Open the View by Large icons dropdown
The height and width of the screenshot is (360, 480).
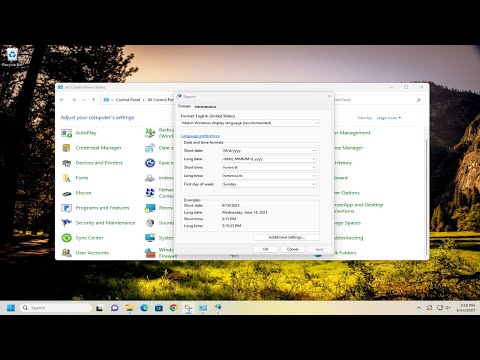tap(389, 118)
